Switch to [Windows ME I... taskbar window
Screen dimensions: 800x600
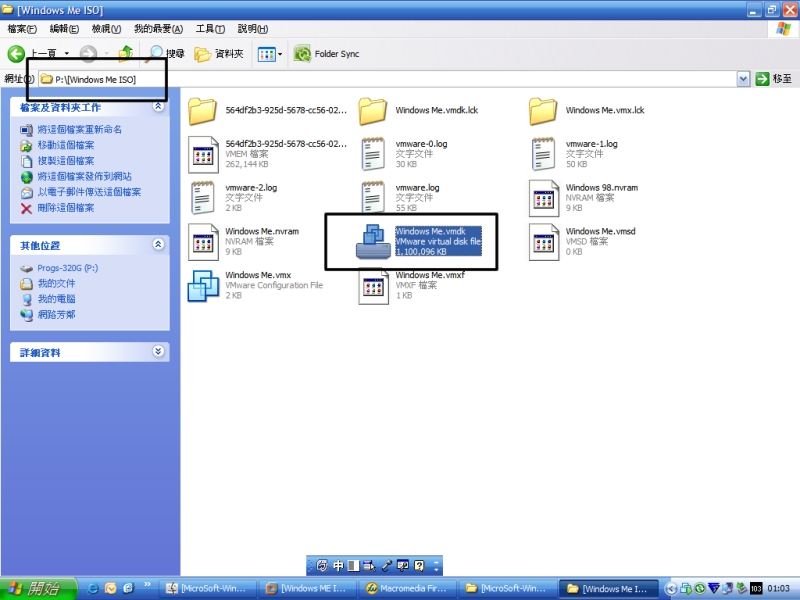coord(308,588)
